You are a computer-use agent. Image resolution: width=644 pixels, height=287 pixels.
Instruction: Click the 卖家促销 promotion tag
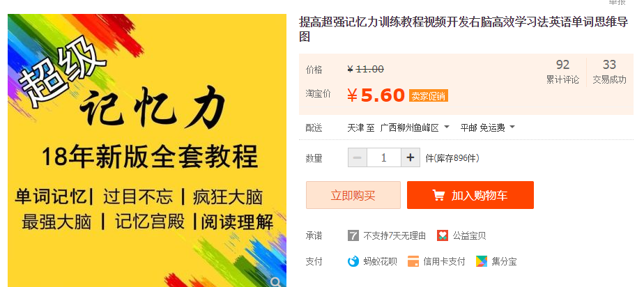(429, 96)
